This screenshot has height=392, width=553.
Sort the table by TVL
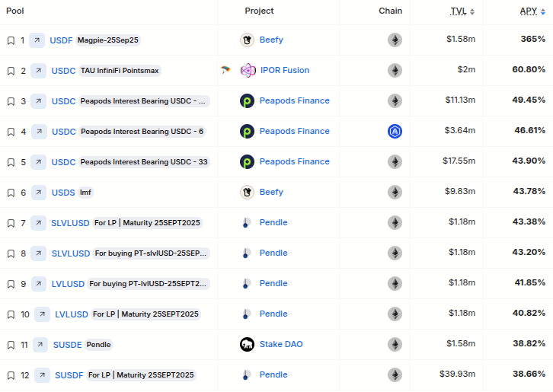[462, 11]
